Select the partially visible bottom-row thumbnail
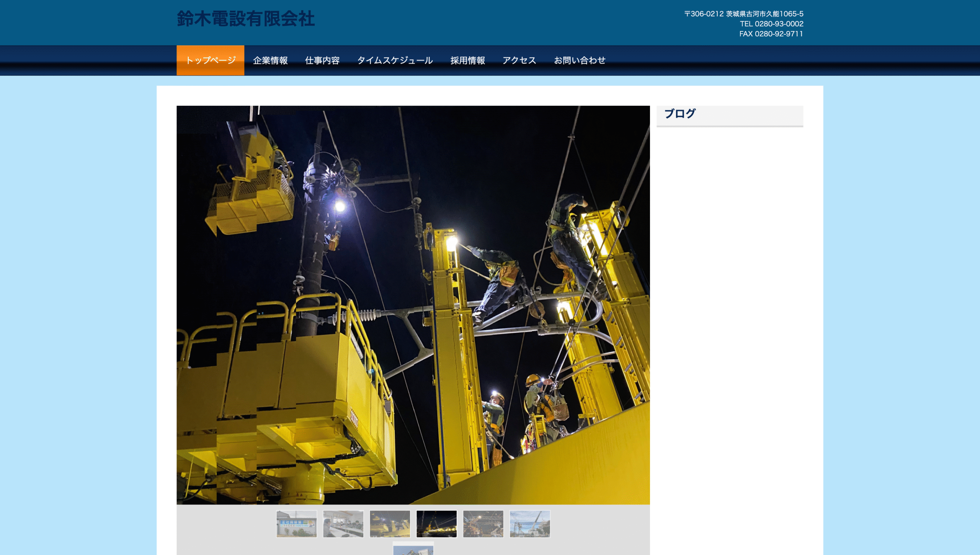This screenshot has height=555, width=980. (413, 550)
